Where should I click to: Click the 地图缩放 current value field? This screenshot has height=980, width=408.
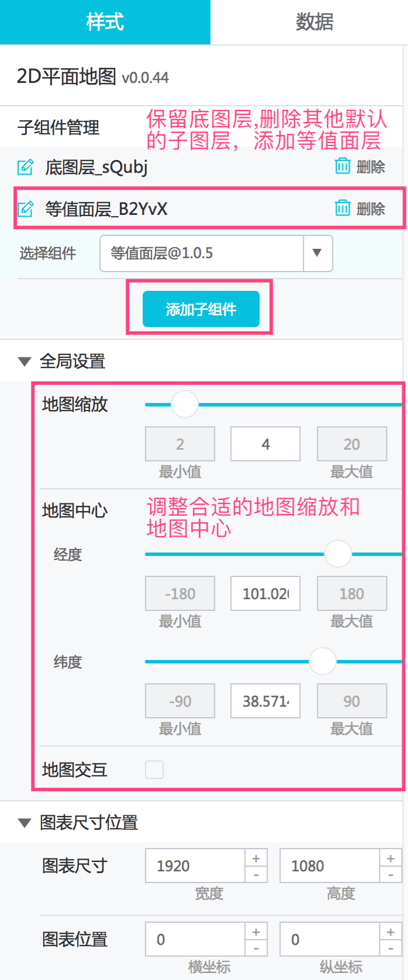[265, 444]
